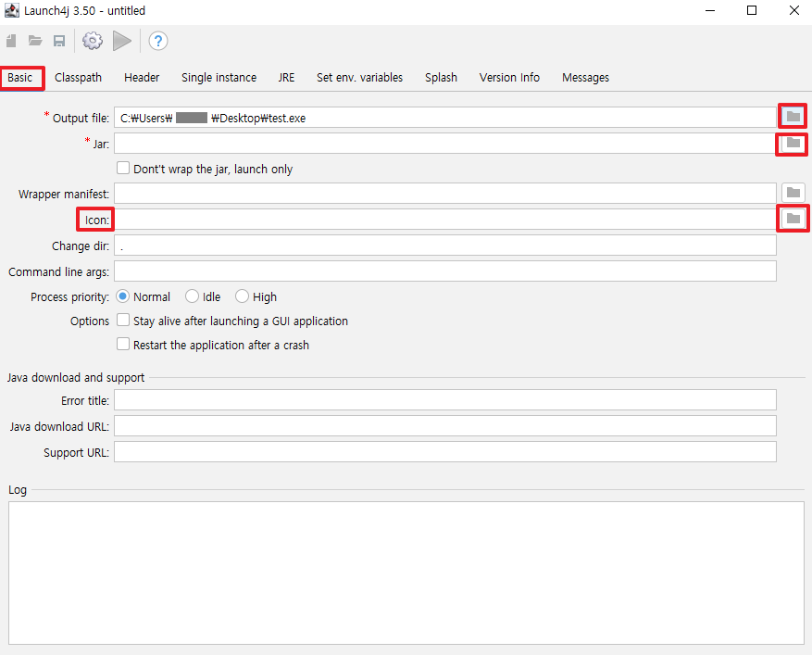Screen dimensions: 812x655
Task: Browse for Jar file with folder icon
Action: pyautogui.click(x=793, y=143)
